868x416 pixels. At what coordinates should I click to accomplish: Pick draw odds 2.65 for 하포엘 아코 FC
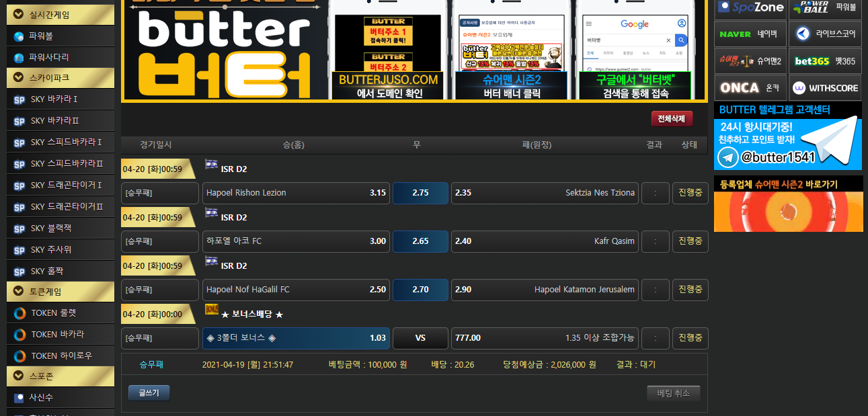(x=420, y=241)
